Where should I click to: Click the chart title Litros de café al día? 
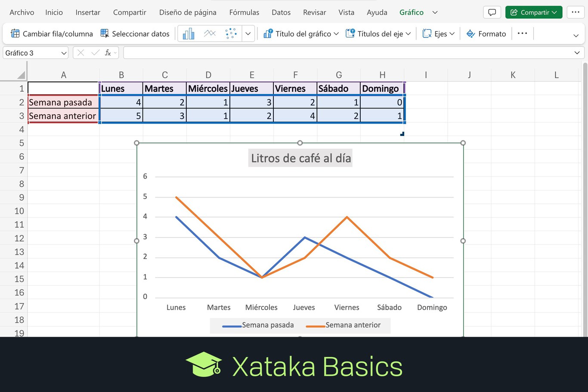coord(300,158)
